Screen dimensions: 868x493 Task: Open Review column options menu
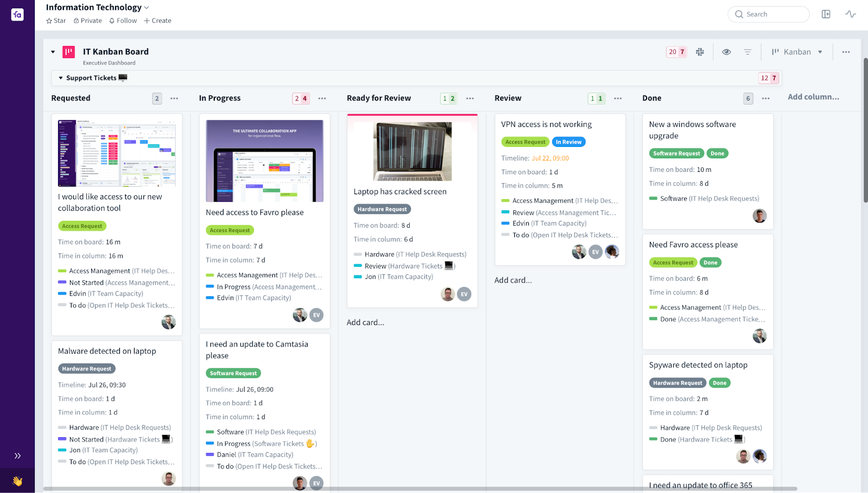pos(618,98)
